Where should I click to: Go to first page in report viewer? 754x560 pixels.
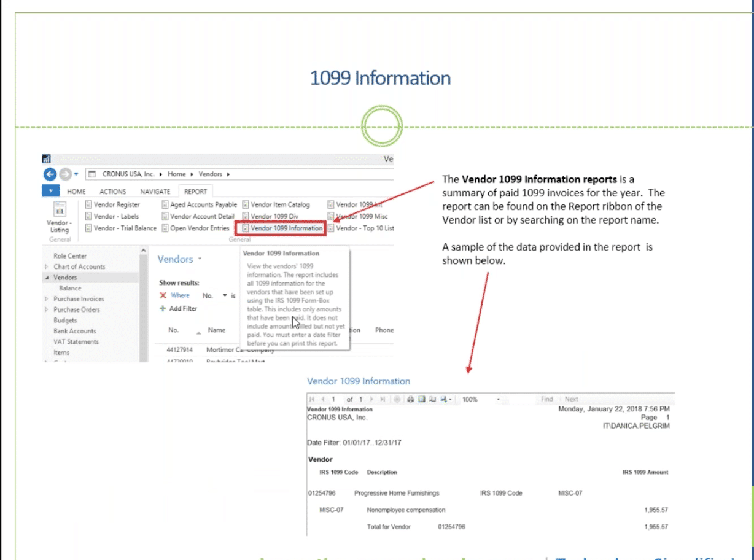pos(313,399)
